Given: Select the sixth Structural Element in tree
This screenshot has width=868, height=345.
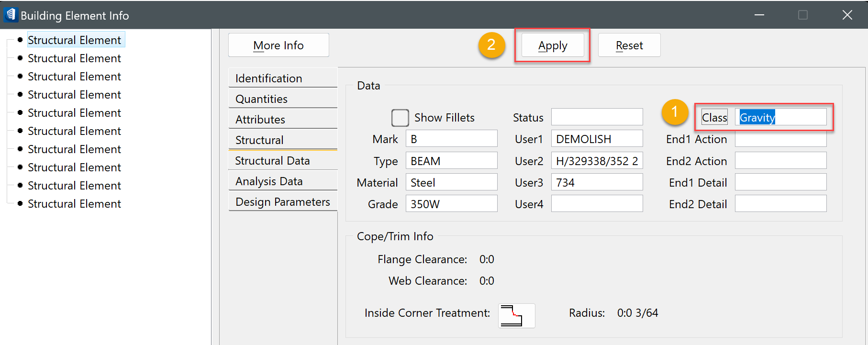Looking at the screenshot, I should point(74,131).
